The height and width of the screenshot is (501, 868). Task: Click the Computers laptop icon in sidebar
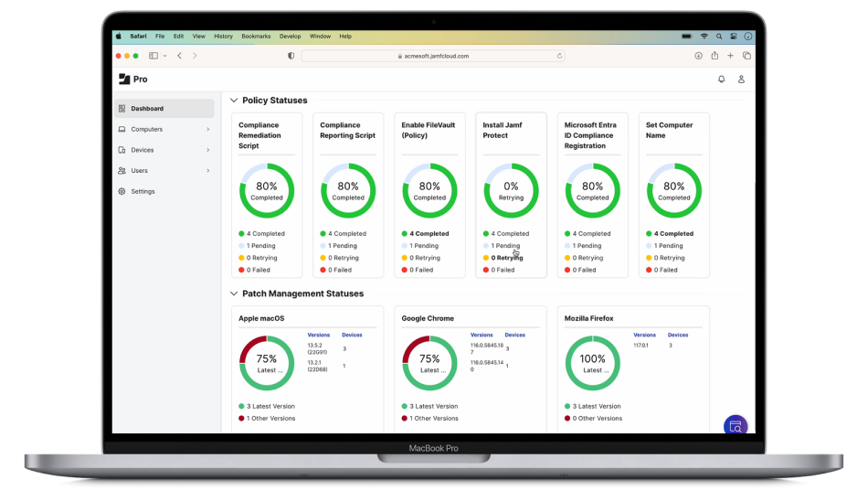click(122, 129)
